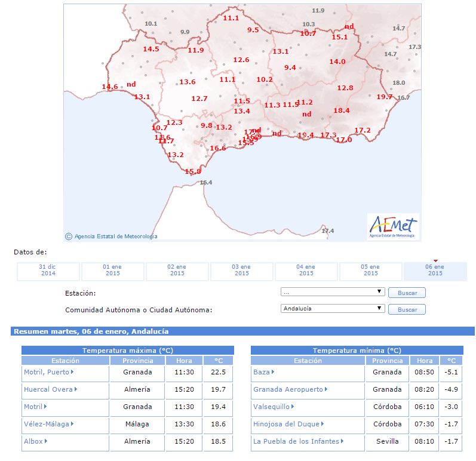The image size is (476, 461).
Task: Click arrow icon beside La Puebla de los Infantes
Action: click(x=342, y=441)
